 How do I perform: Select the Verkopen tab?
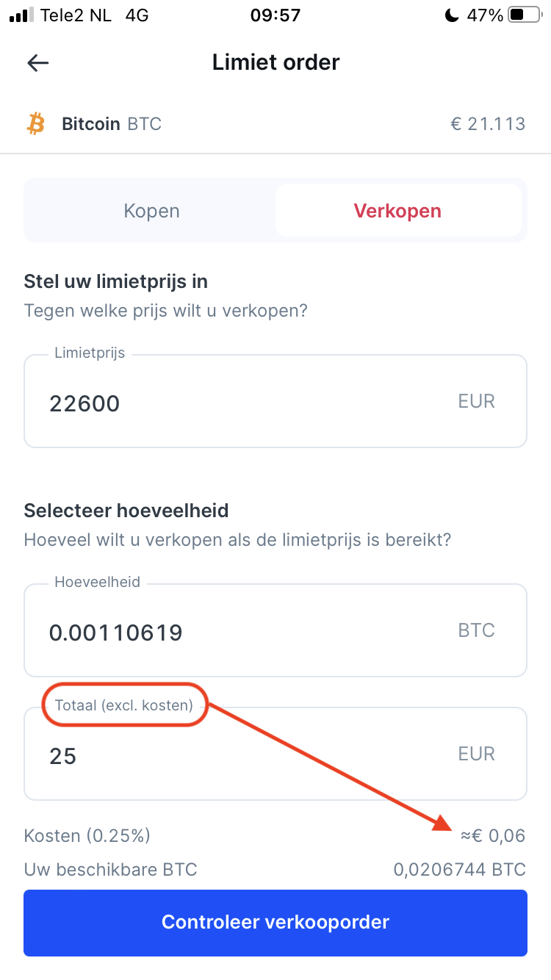[397, 211]
